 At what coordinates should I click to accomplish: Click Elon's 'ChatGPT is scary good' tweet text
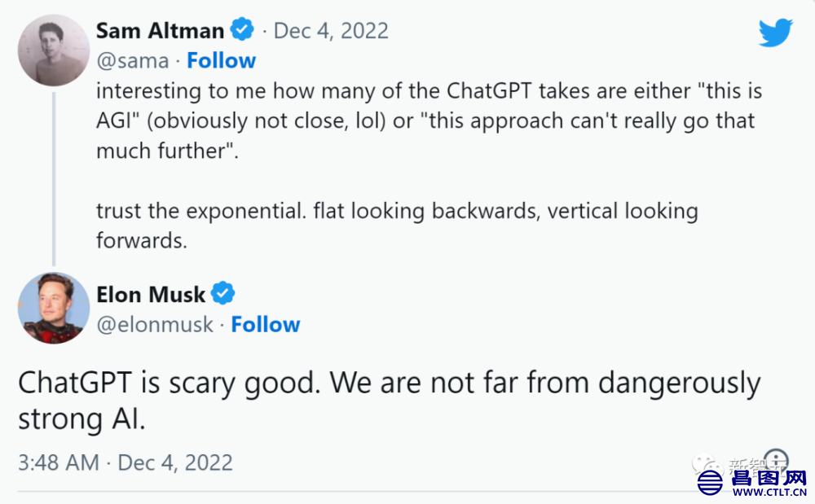point(390,401)
